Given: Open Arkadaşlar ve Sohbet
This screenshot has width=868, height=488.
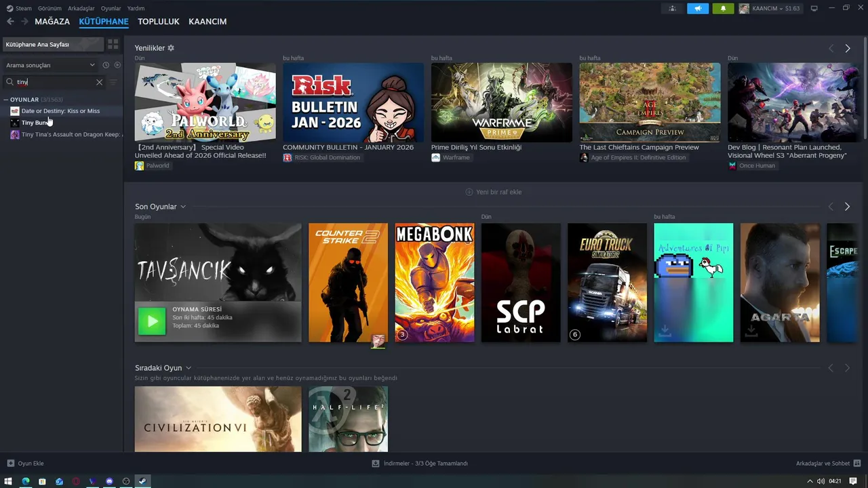Looking at the screenshot, I should pos(823,464).
